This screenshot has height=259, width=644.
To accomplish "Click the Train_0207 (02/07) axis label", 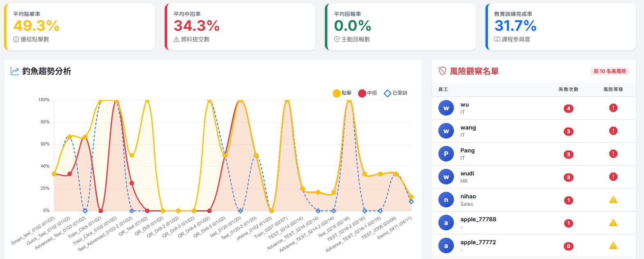I will pyautogui.click(x=271, y=227).
